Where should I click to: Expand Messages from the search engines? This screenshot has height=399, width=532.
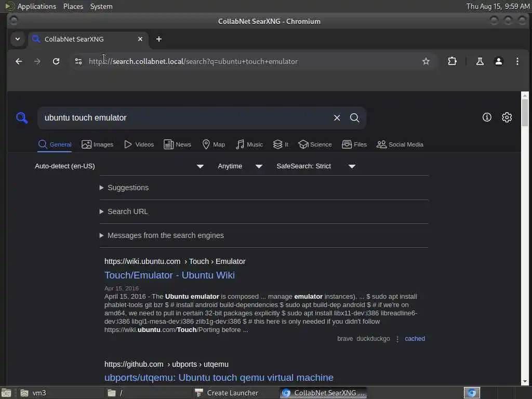pyautogui.click(x=162, y=235)
